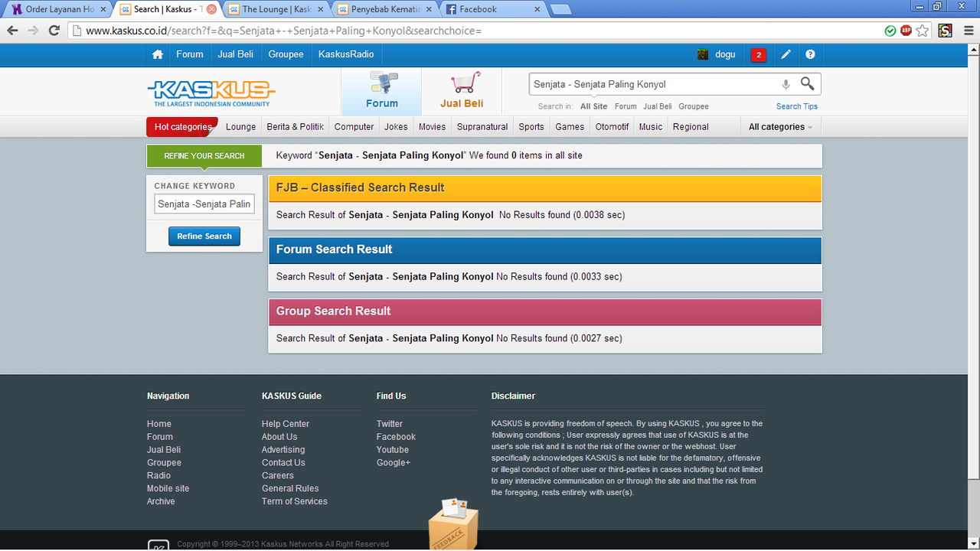The height and width of the screenshot is (551, 980).
Task: Click the magnifying glass search icon
Action: pyautogui.click(x=807, y=83)
